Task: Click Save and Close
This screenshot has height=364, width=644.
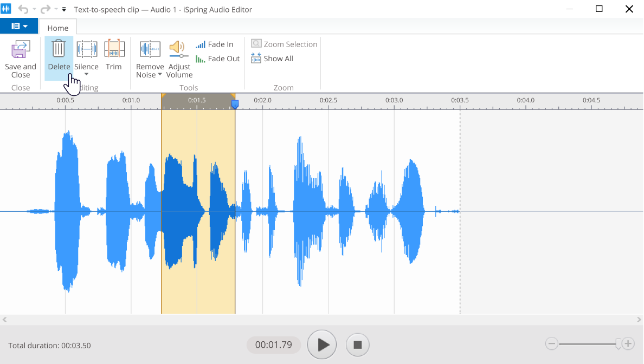Action: click(x=20, y=57)
